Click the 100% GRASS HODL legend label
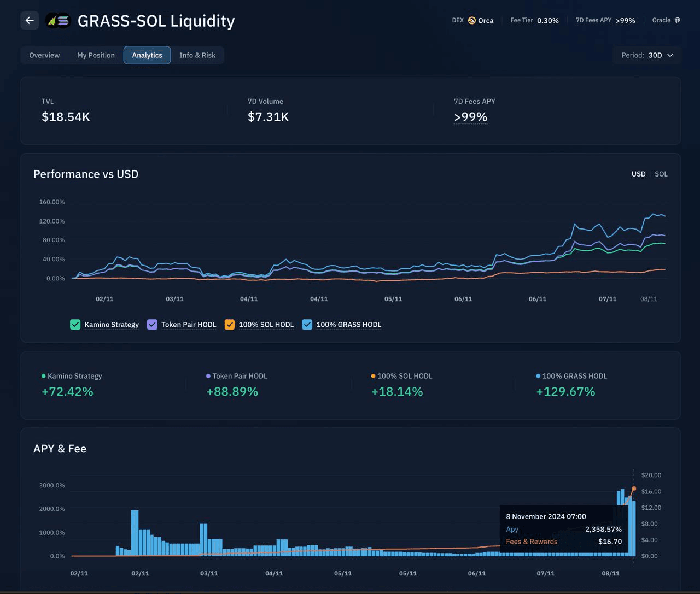Screen dimensions: 700x594 click(349, 325)
